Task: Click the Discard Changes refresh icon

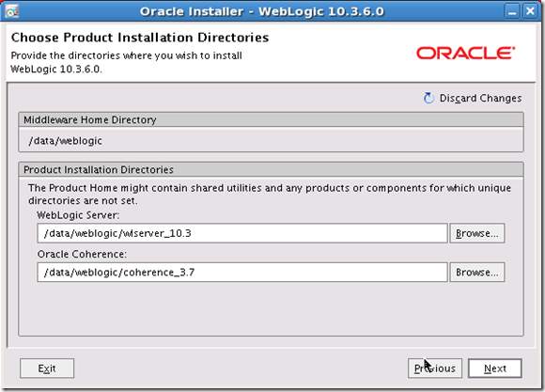Action: click(428, 98)
